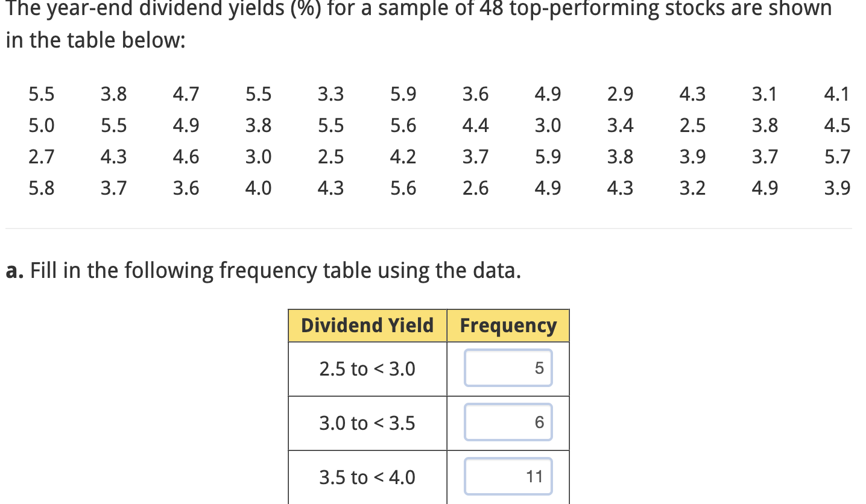Viewport: 866px width, 504px height.
Task: Click the data value 5.5 in the top-left
Action: [42, 94]
